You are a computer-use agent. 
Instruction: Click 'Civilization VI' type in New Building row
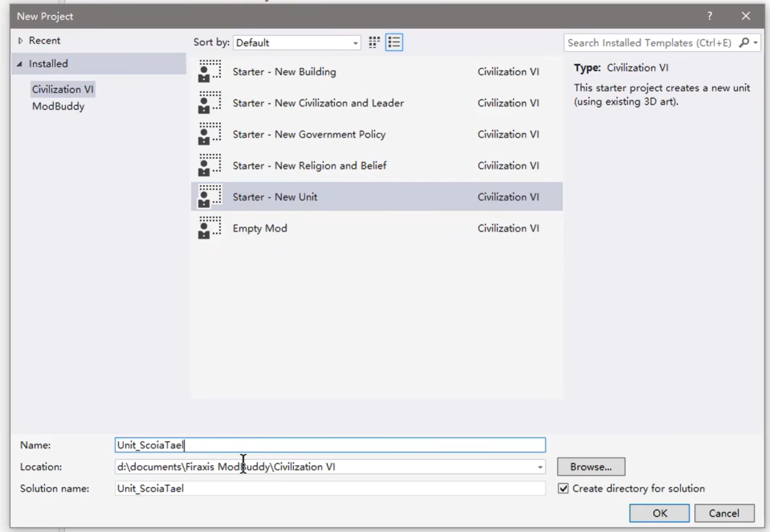pyautogui.click(x=508, y=72)
